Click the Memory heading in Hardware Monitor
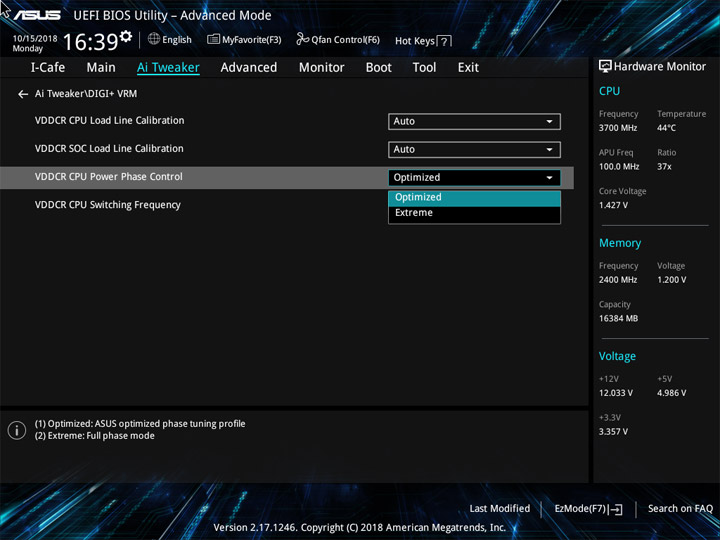This screenshot has width=720, height=540. click(x=620, y=243)
